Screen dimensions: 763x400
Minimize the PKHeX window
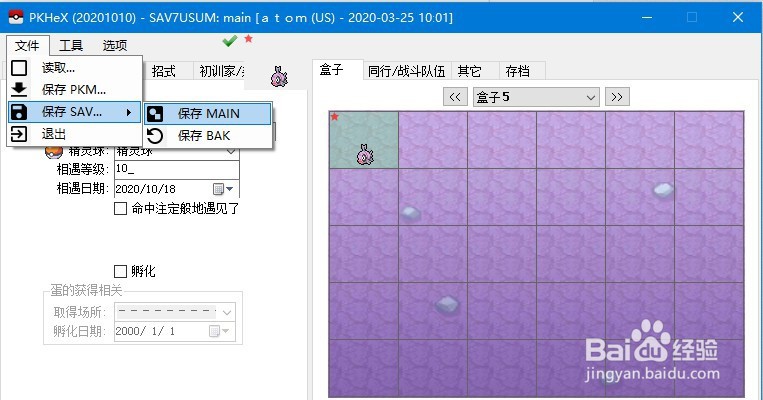coord(647,18)
